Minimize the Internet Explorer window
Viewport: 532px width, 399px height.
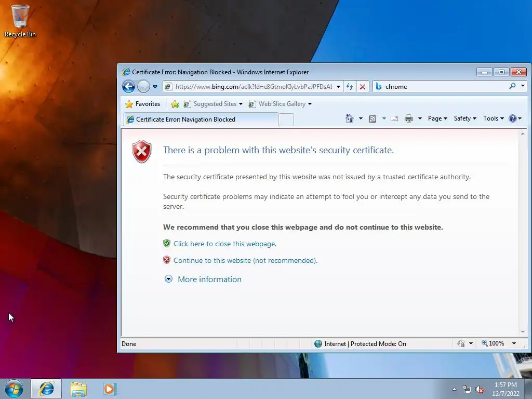click(x=484, y=72)
